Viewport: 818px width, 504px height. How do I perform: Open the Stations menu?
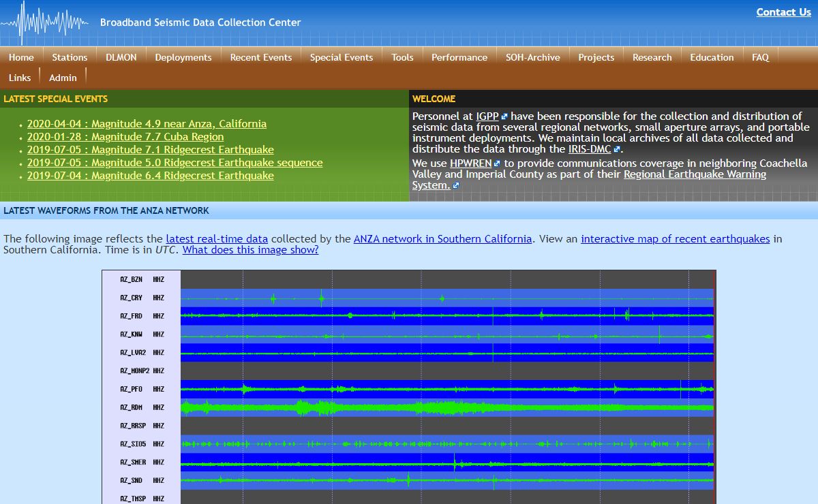(70, 57)
